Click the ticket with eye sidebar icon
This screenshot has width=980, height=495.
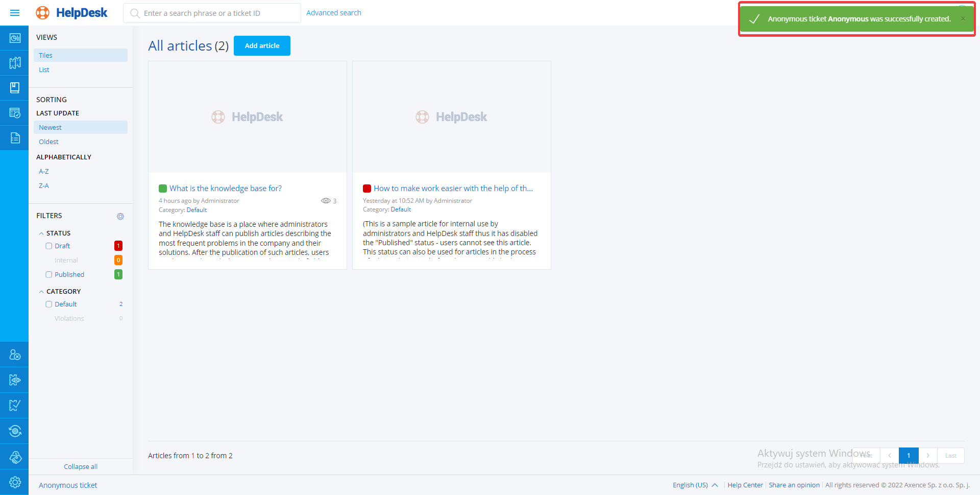(x=15, y=380)
